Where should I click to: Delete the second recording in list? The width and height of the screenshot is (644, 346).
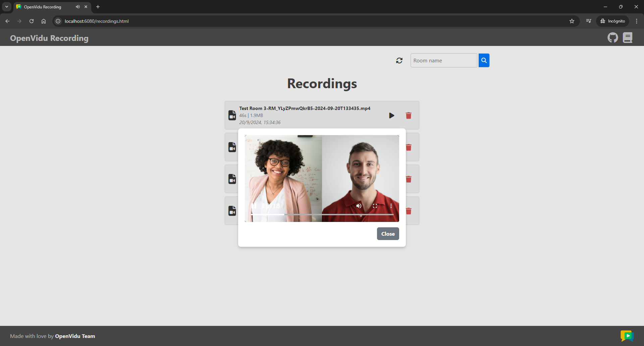pos(409,148)
